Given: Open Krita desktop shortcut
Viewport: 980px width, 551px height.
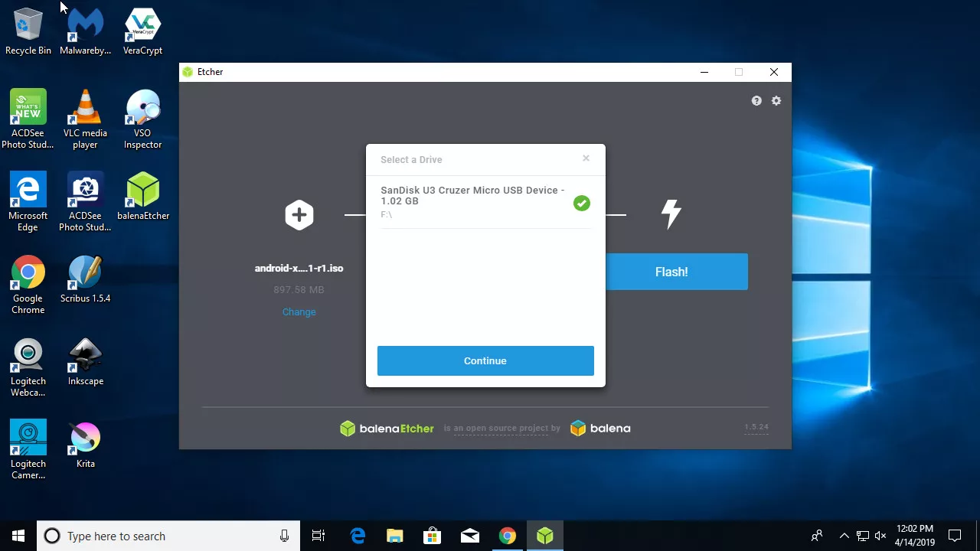Looking at the screenshot, I should click(85, 445).
